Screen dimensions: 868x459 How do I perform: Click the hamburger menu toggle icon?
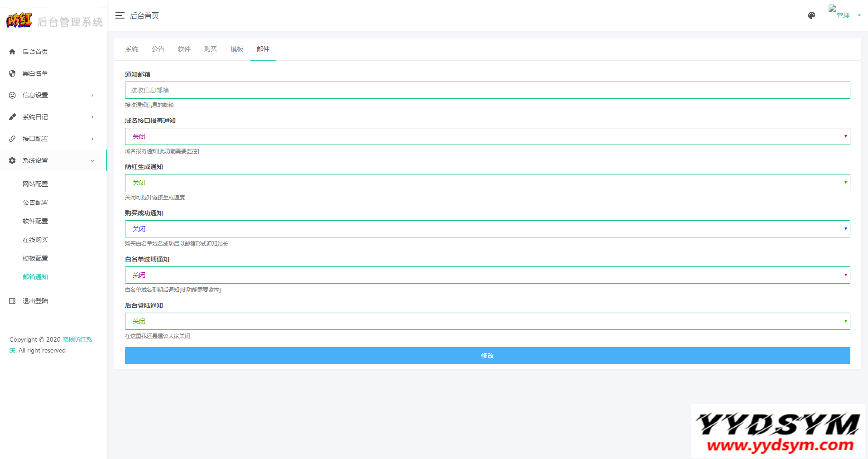(120, 15)
